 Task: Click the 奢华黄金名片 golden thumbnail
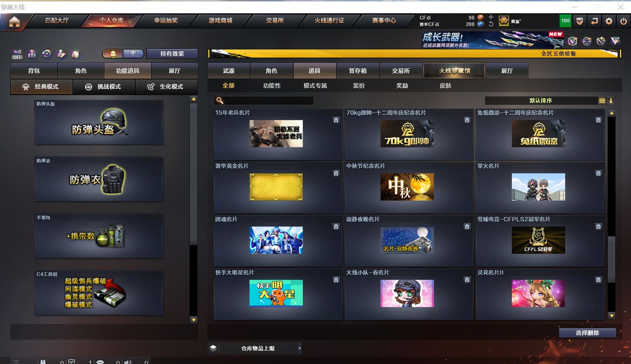276,187
